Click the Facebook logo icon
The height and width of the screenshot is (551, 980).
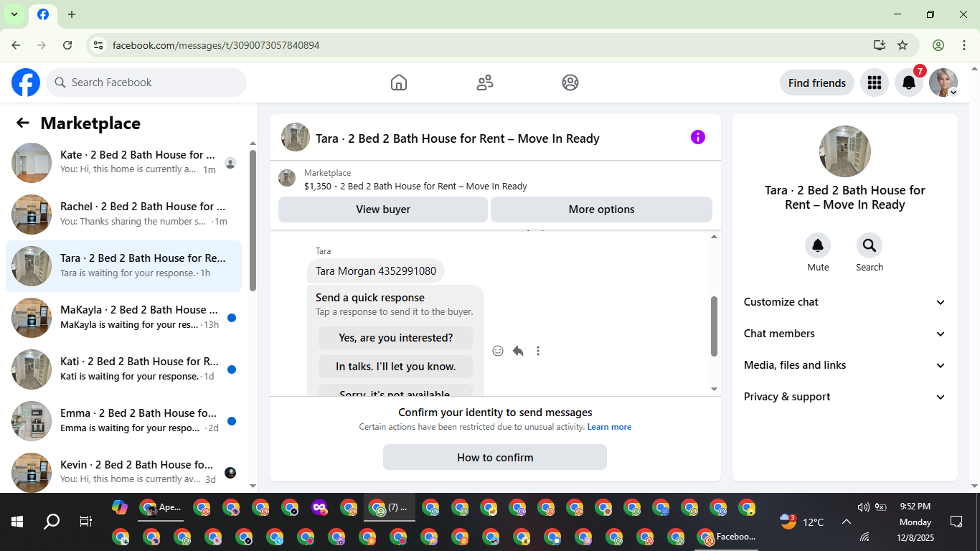pos(26,83)
